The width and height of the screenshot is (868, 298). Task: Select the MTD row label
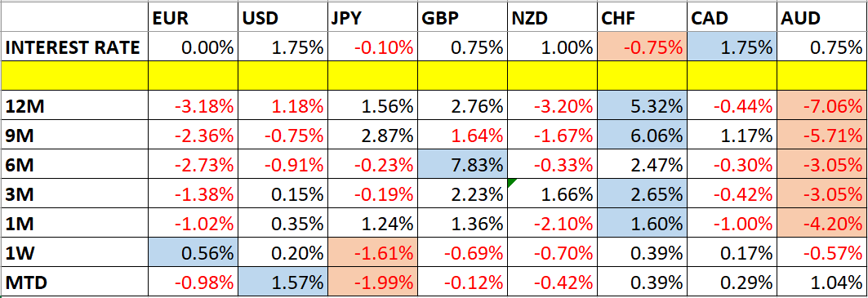click(x=75, y=283)
